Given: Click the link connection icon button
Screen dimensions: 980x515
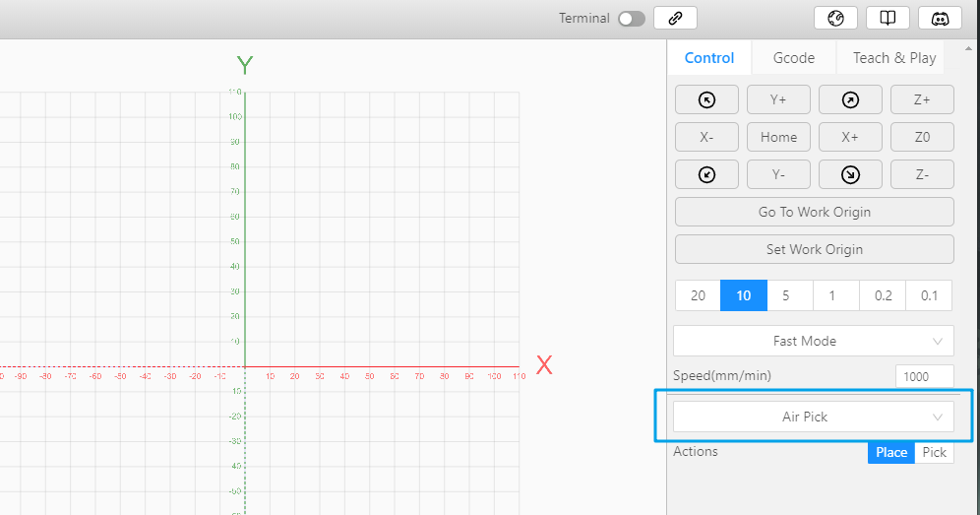Looking at the screenshot, I should pyautogui.click(x=675, y=18).
